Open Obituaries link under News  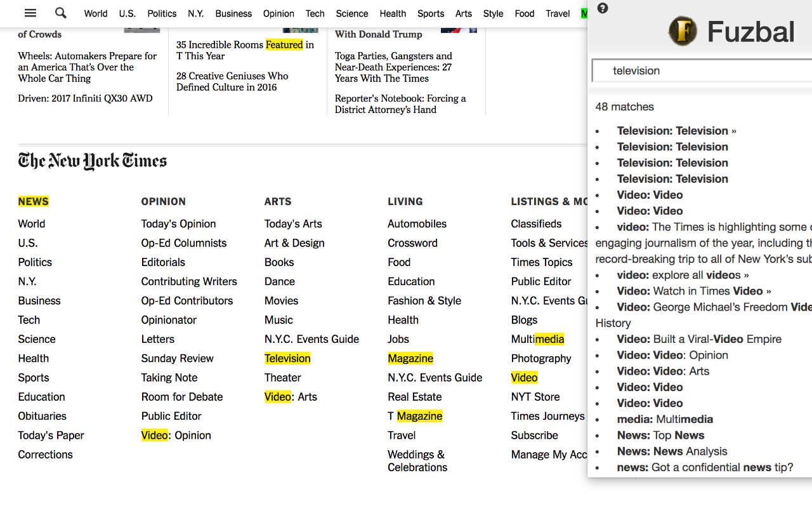coord(42,416)
